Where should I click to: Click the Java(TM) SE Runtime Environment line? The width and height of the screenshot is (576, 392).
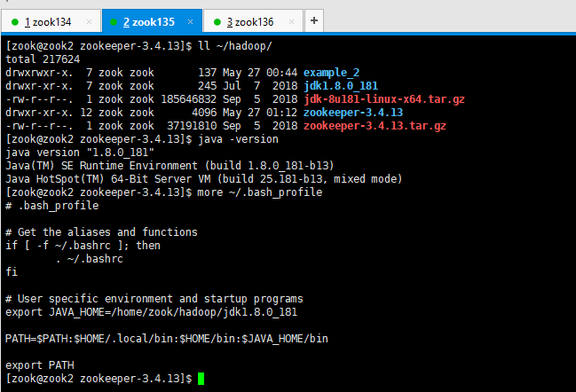click(170, 166)
